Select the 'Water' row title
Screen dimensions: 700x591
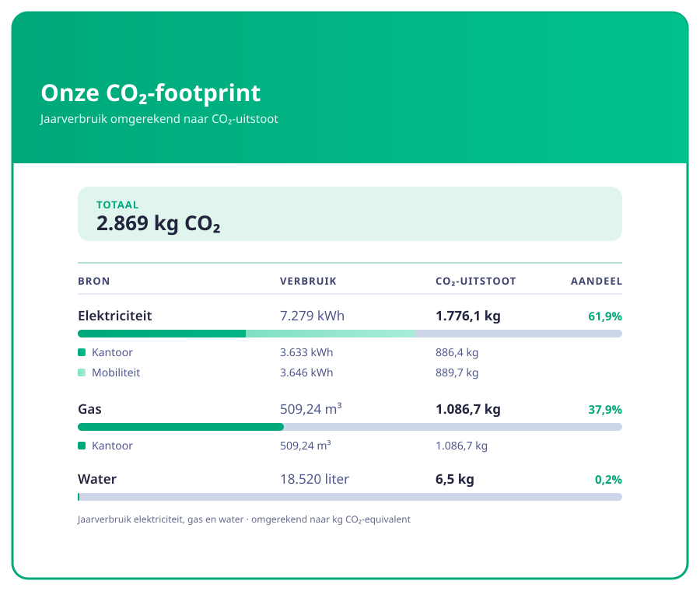tap(97, 479)
